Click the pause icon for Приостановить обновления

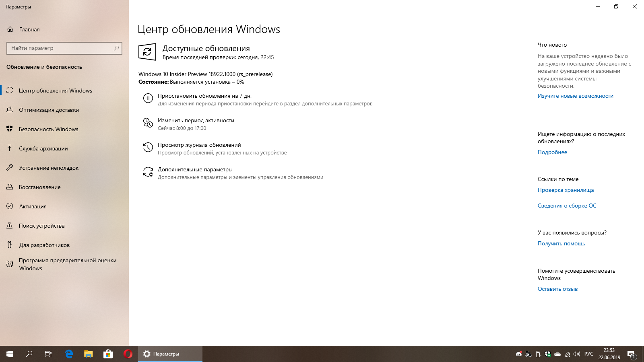click(x=148, y=98)
